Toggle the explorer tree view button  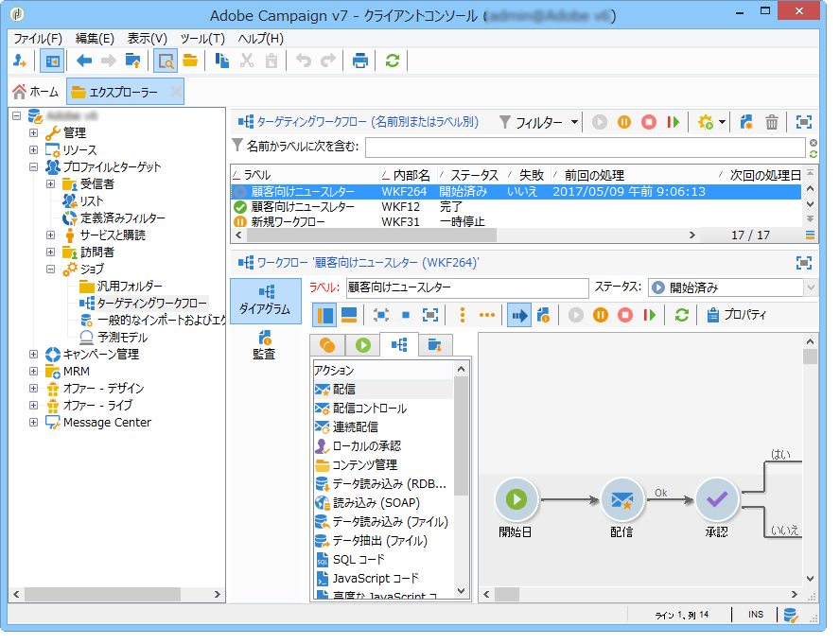click(x=53, y=61)
